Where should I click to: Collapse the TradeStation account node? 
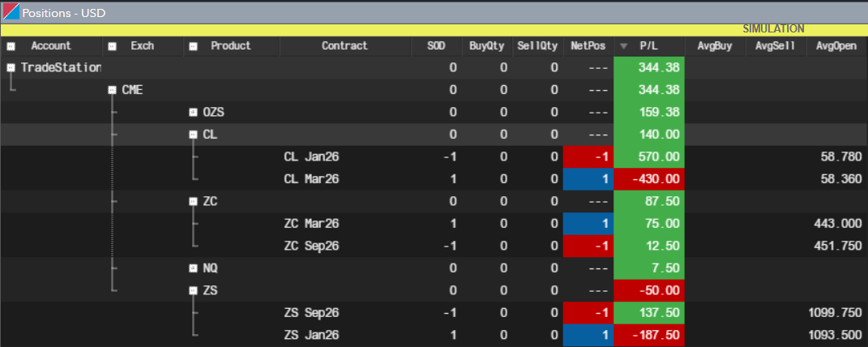coord(11,68)
